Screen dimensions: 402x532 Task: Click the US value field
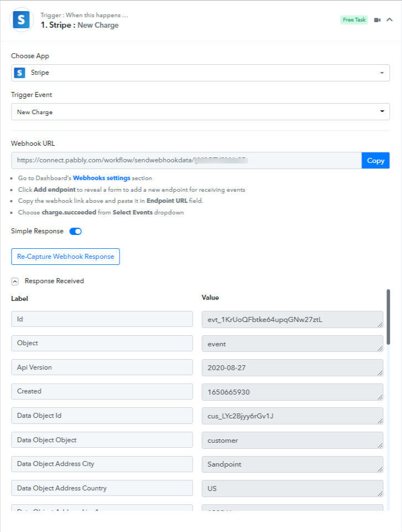tap(292, 489)
